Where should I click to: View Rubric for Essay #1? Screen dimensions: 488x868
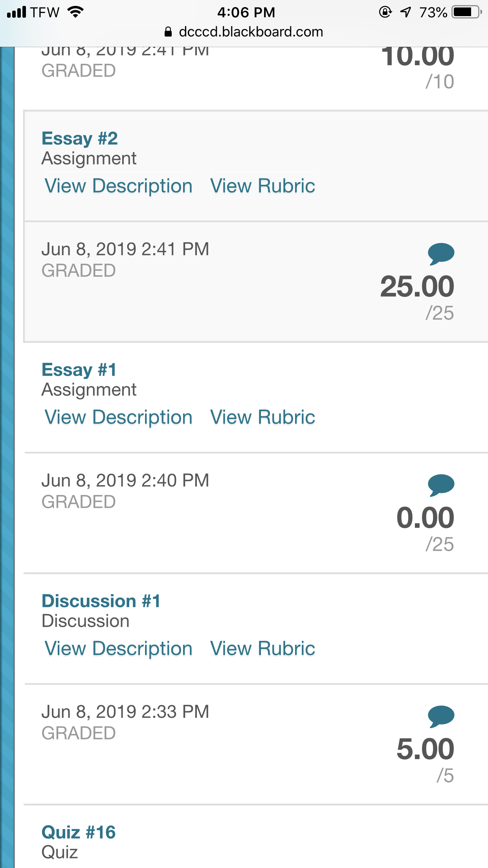[x=262, y=417]
